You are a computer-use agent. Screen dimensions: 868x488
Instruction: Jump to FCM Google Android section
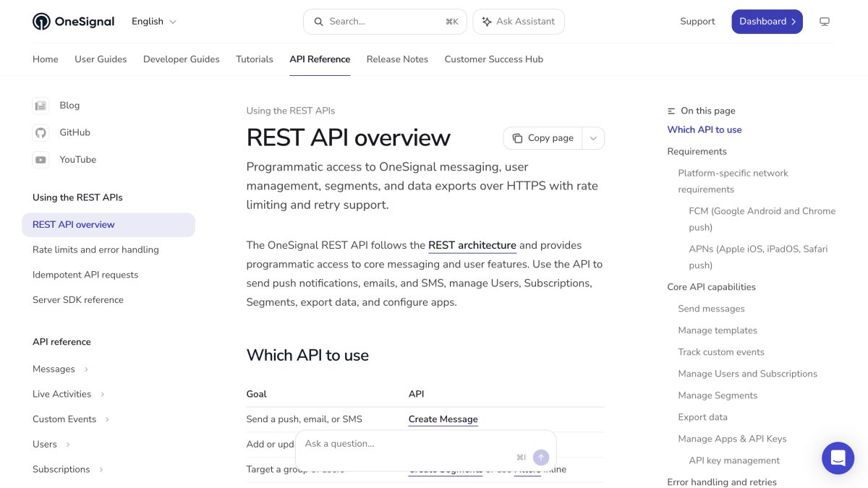click(x=762, y=219)
